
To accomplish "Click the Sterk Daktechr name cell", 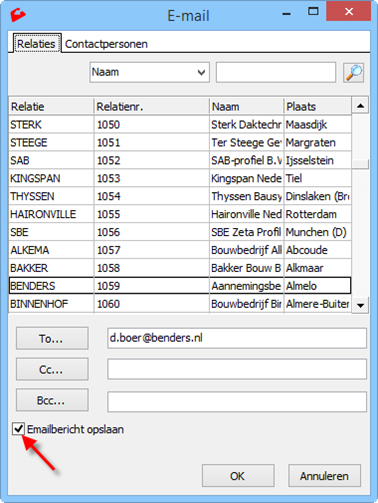I will coord(246,125).
